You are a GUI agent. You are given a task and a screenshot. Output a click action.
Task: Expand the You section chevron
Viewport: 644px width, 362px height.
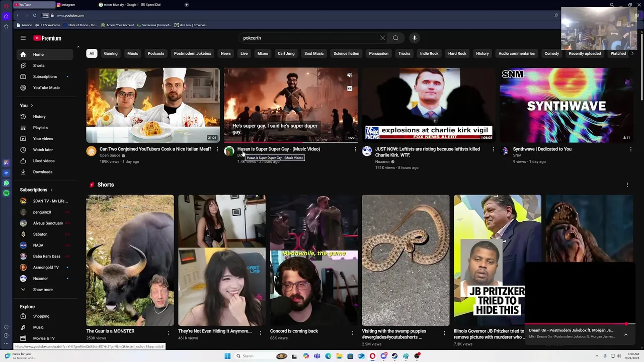[32, 106]
